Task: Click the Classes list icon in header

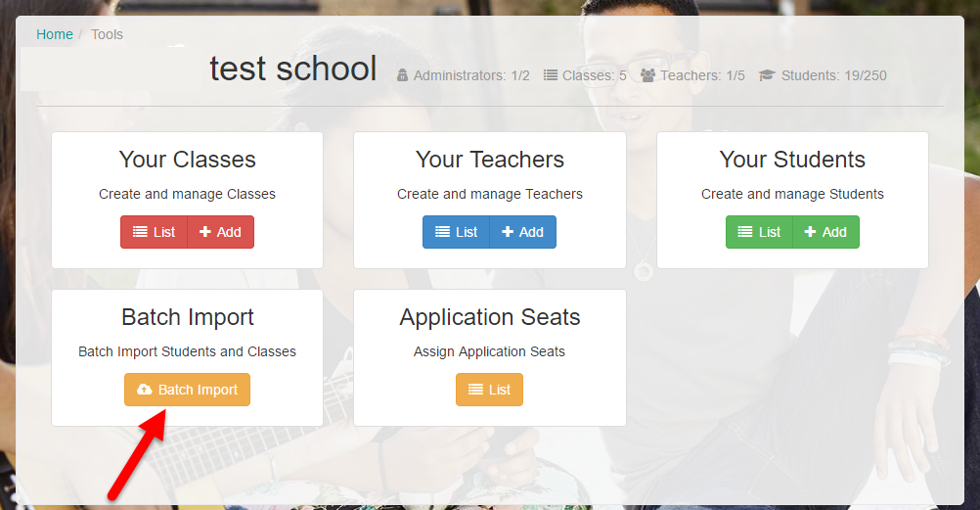Action: click(x=550, y=75)
